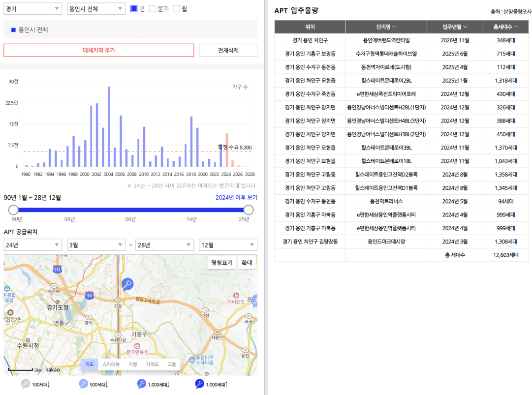532x395 pixels.
Task: Open the 3월 start month dropdown
Action: click(x=96, y=245)
